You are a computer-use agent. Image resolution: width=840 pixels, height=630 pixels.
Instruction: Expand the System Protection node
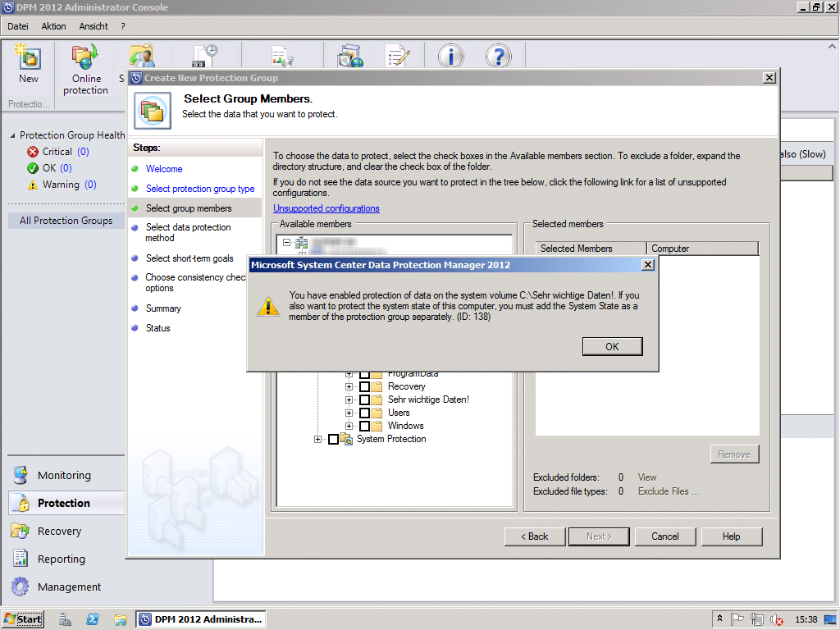(x=317, y=440)
